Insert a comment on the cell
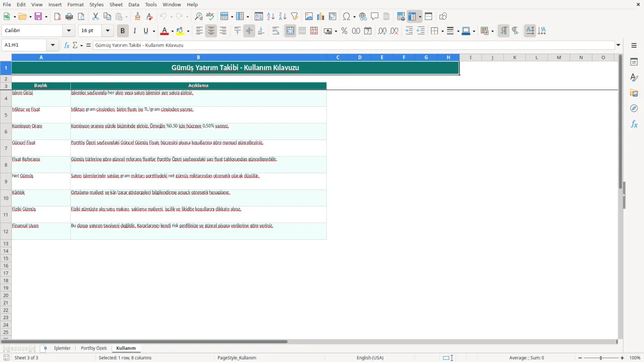The width and height of the screenshot is (644, 362). click(375, 17)
